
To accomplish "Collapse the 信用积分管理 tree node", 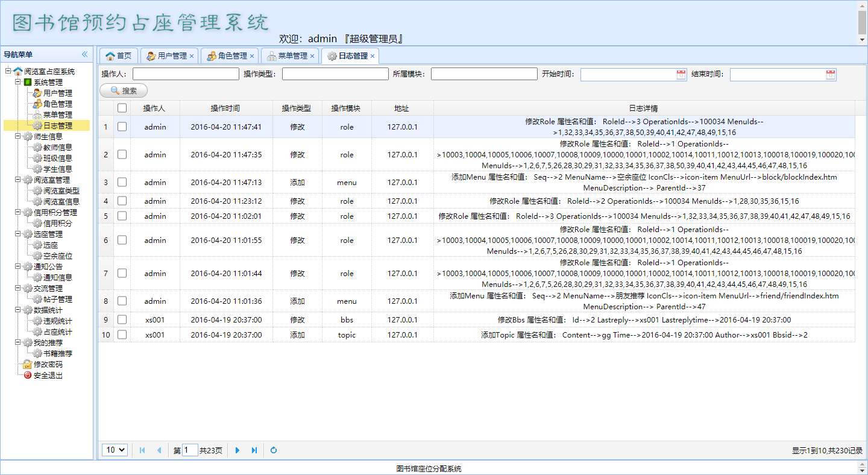I will pyautogui.click(x=17, y=212).
